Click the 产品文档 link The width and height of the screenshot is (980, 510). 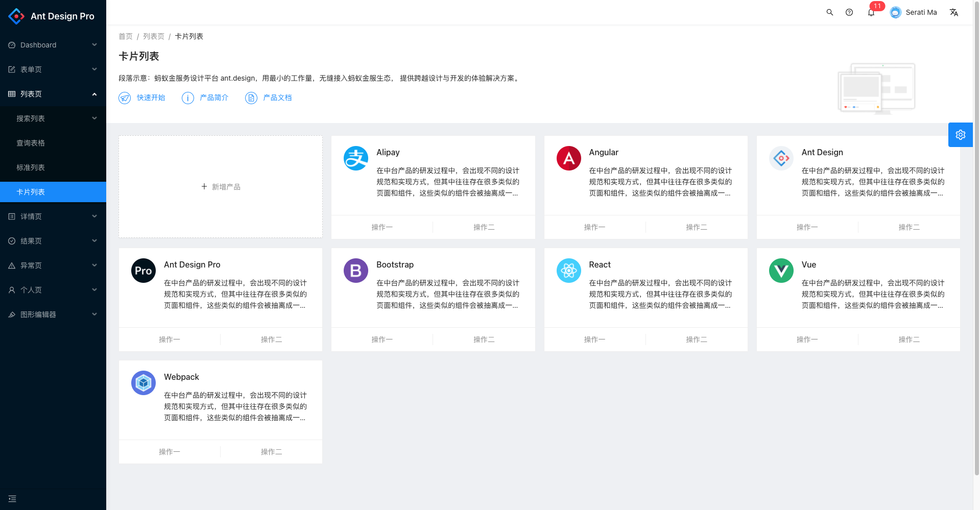(x=277, y=98)
